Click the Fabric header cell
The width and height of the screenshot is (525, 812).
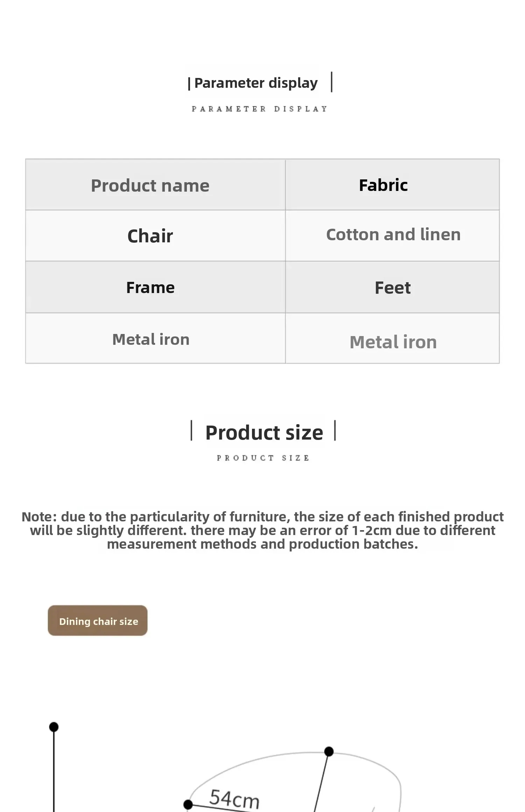[392, 185]
